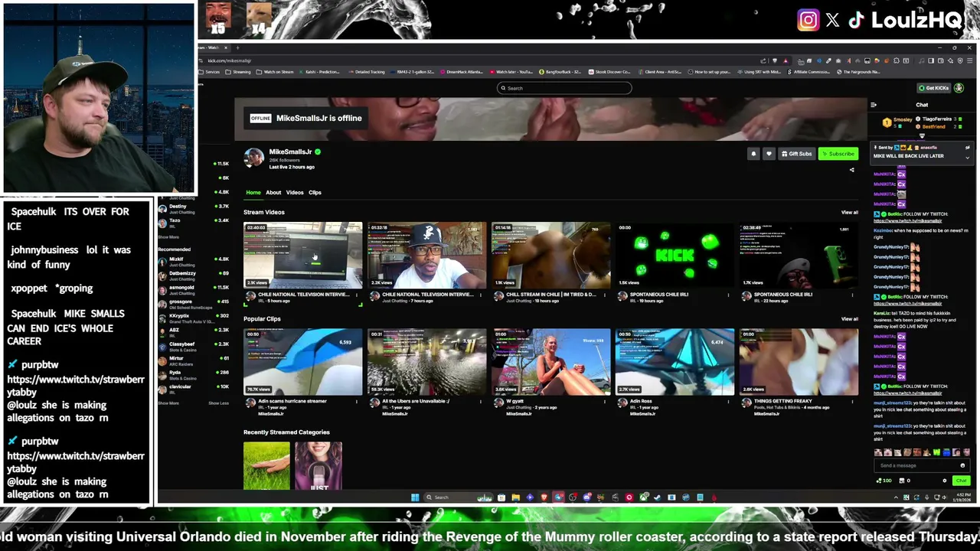Open THINGS GETTING FREAKY clip thumbnail
Viewport: 980px width, 551px height.
(799, 362)
